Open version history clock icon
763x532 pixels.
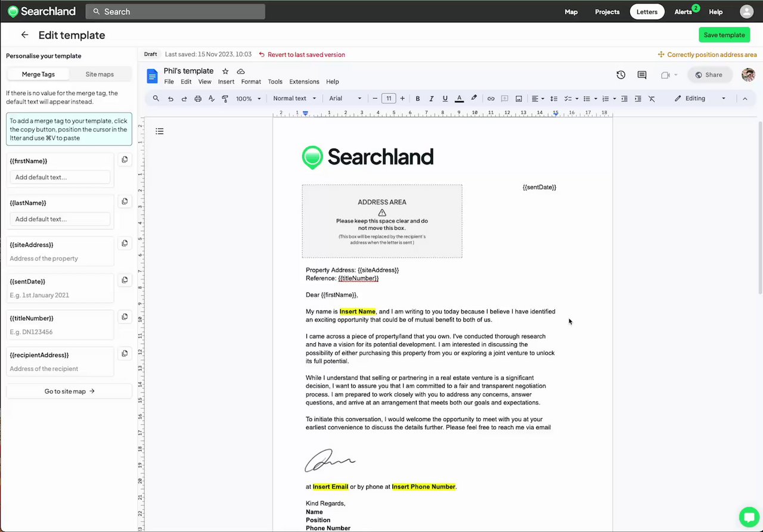(x=621, y=74)
